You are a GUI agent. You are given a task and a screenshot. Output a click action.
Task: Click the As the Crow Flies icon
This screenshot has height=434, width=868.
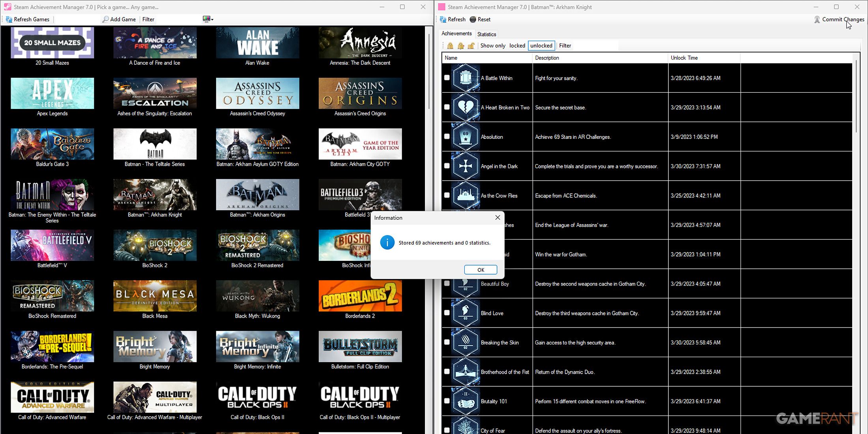(466, 195)
